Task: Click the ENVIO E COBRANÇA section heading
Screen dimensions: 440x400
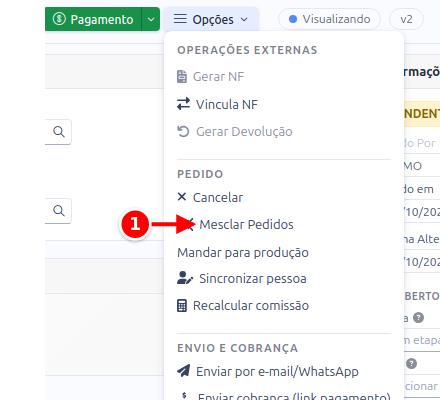Action: [237, 348]
